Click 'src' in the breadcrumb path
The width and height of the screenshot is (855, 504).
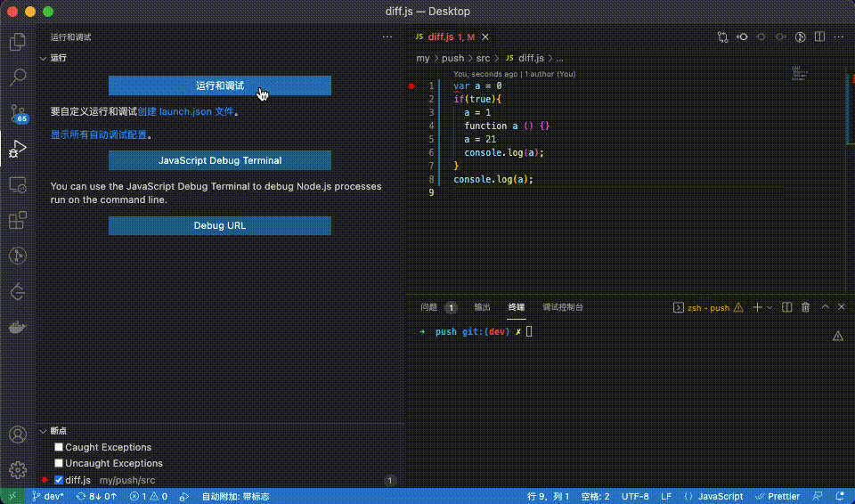pyautogui.click(x=483, y=58)
